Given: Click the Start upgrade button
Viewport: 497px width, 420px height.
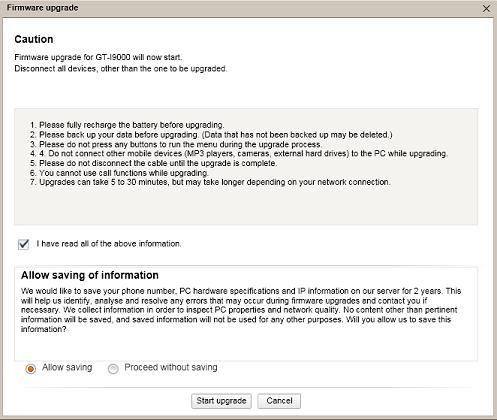Looking at the screenshot, I should [221, 401].
